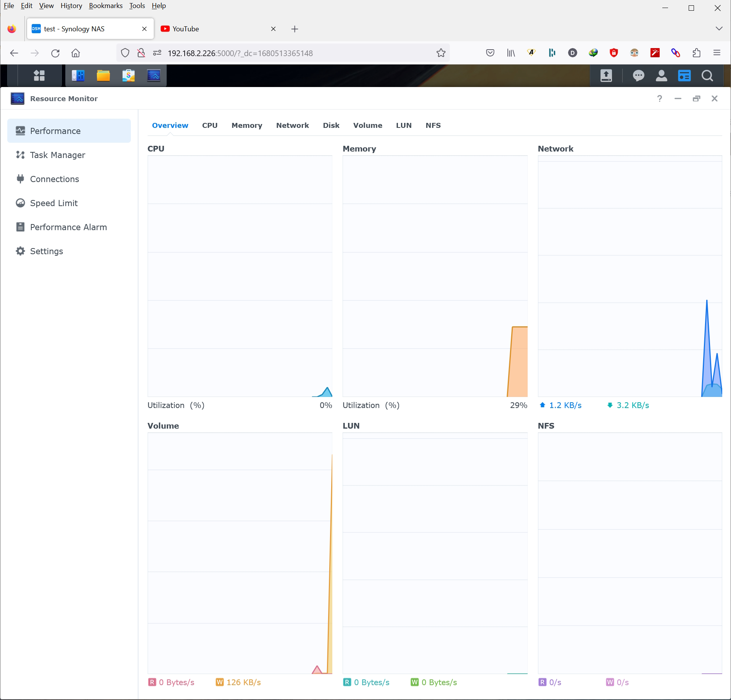Open Speed Limit in sidebar
The width and height of the screenshot is (731, 700).
coord(54,203)
